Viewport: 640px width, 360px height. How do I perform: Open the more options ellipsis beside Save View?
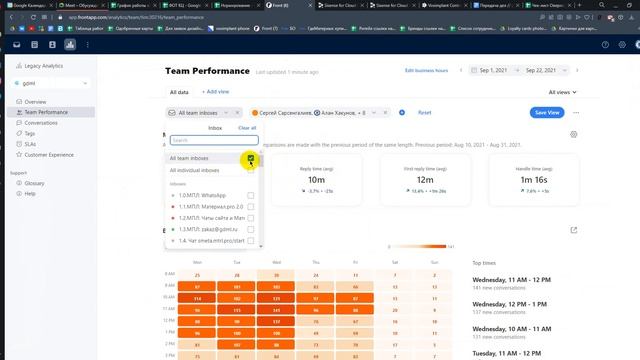(x=576, y=113)
